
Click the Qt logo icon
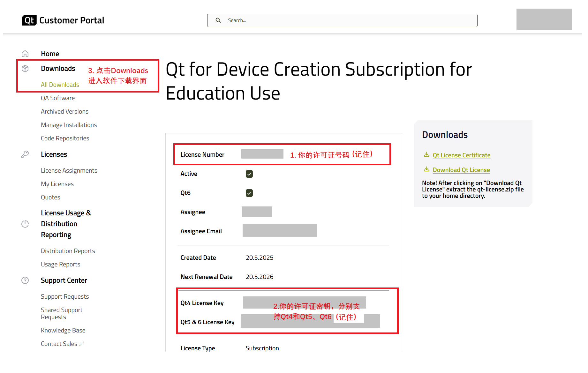coord(29,20)
